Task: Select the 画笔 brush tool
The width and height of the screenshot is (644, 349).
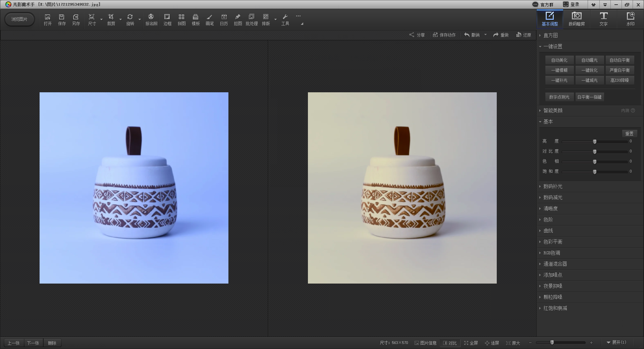Action: click(210, 20)
